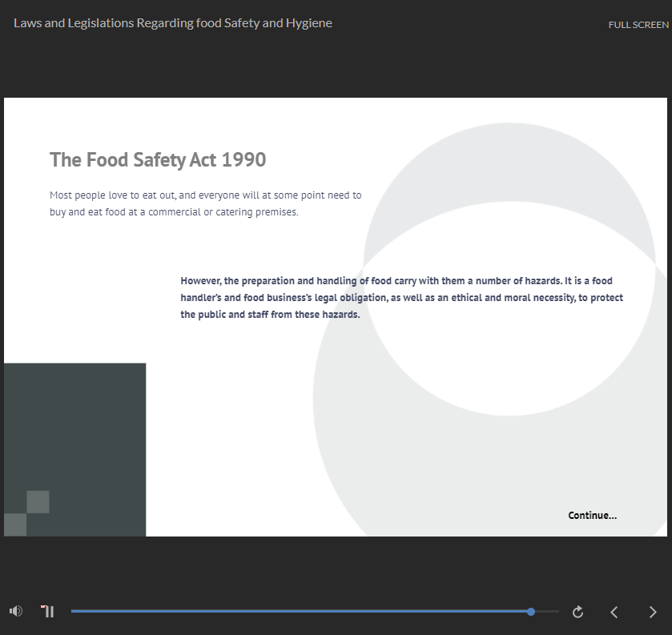Click the bold "However, the preparation" paragraph

(401, 297)
